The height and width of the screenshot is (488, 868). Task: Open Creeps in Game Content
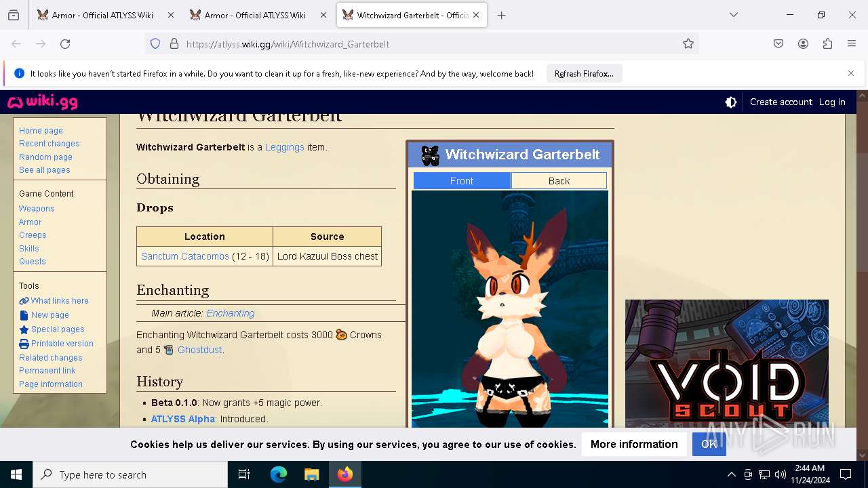[x=33, y=235]
